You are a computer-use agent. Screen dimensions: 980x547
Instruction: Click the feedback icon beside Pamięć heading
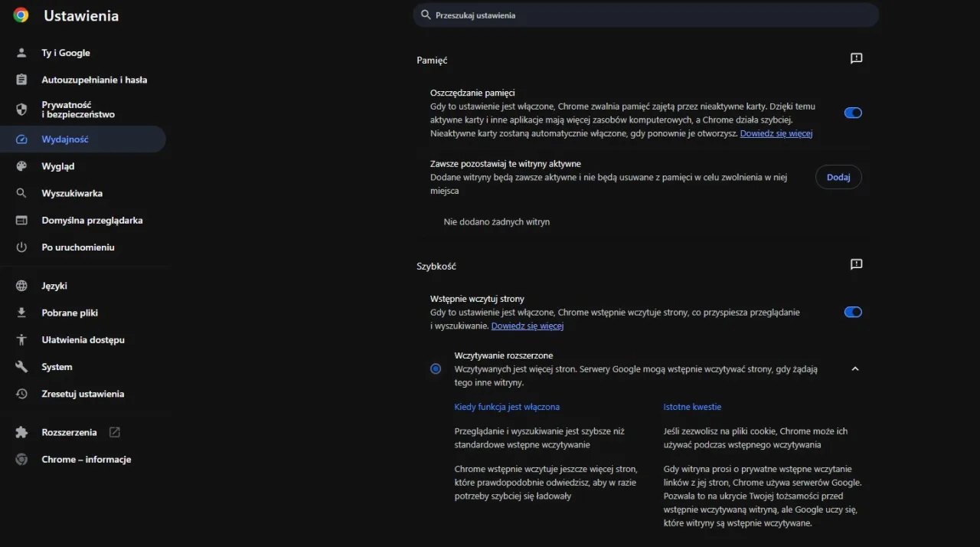click(856, 57)
